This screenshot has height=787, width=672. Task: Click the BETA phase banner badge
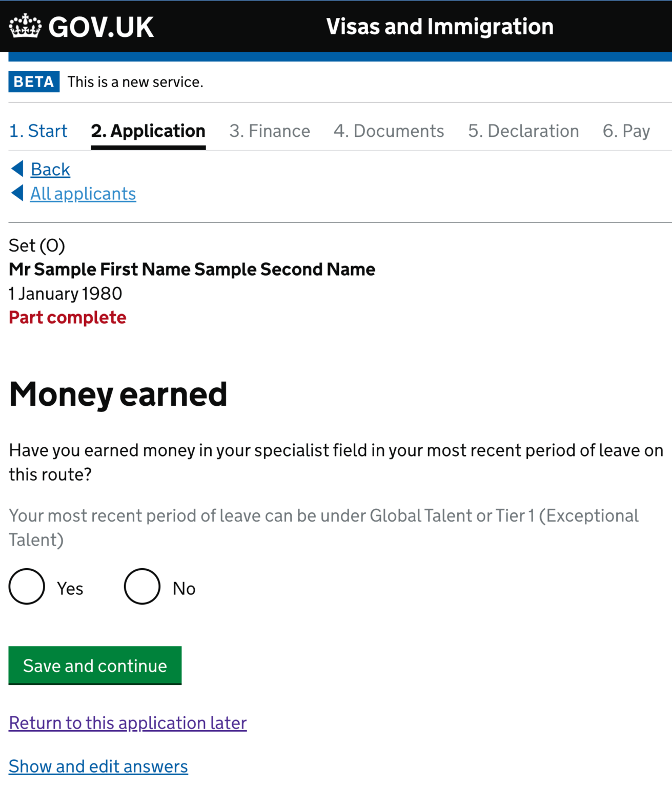33,81
